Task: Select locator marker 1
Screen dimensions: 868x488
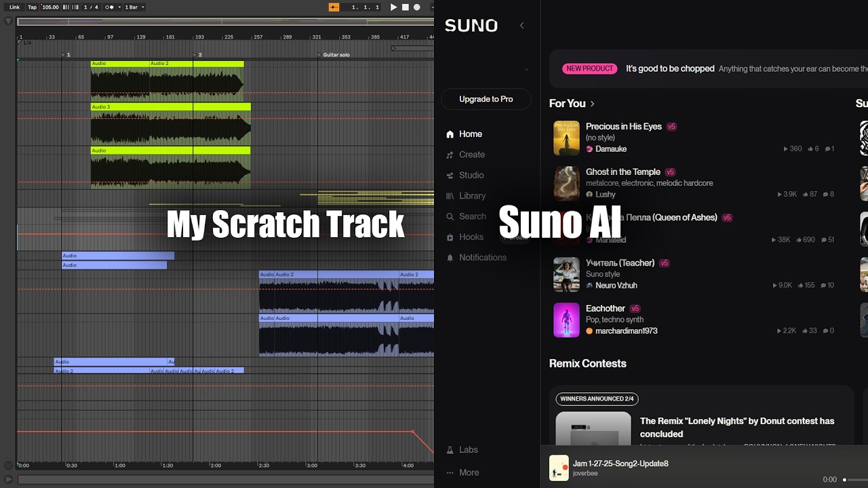Action: point(66,54)
